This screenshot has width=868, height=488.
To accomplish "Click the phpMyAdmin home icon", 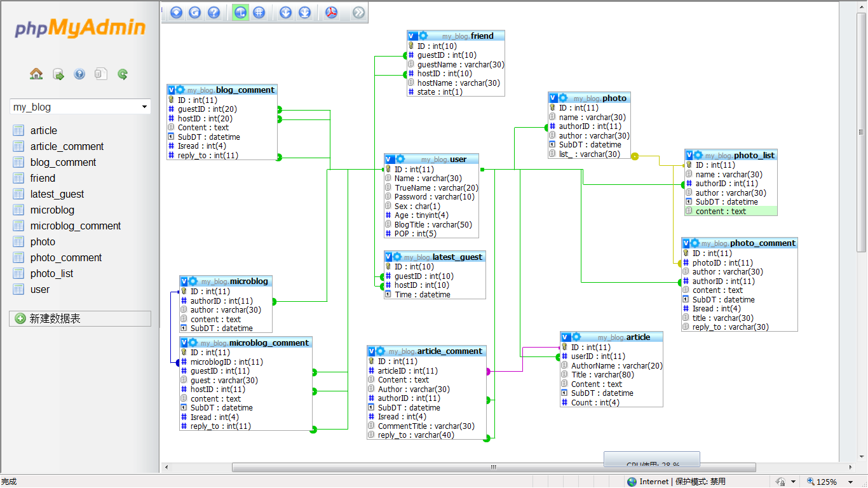I will (36, 74).
